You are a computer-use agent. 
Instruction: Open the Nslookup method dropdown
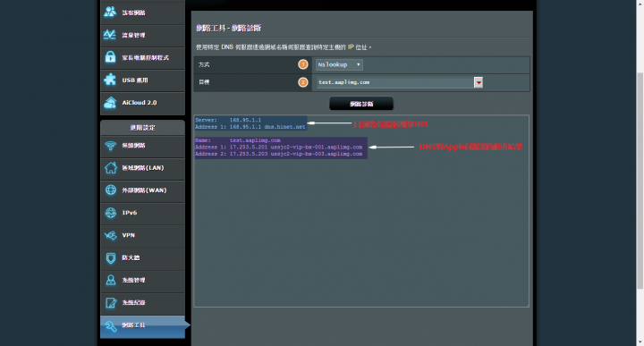339,65
